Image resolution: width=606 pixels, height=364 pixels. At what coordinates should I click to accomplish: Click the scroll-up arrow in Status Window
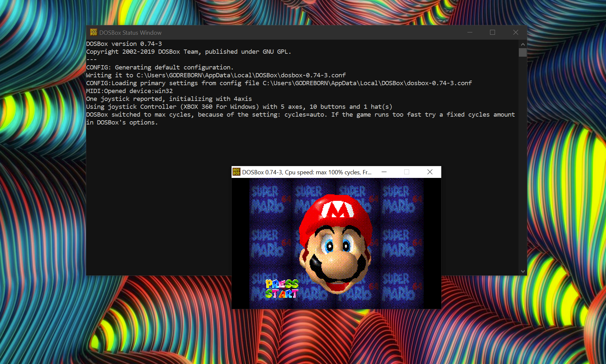523,44
